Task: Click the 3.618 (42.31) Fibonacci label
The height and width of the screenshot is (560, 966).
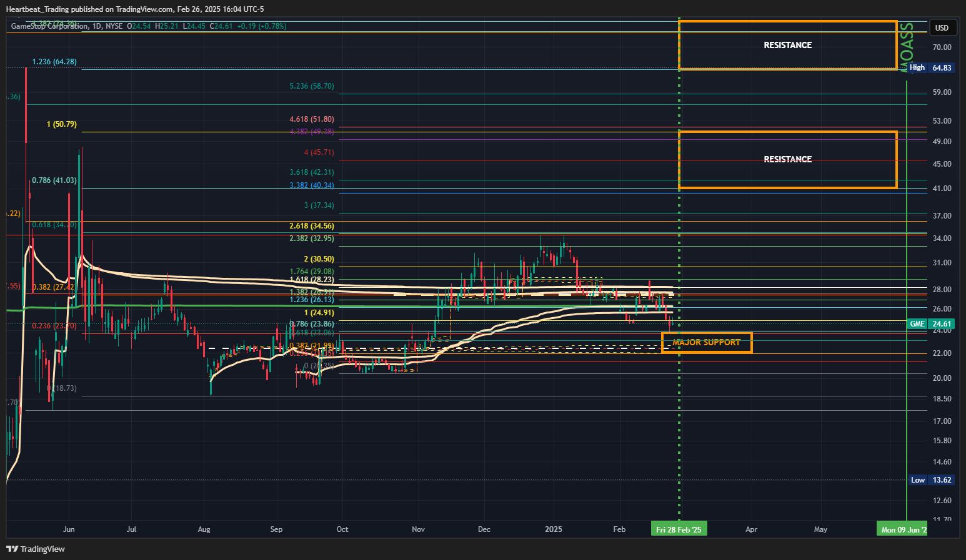Action: tap(312, 172)
